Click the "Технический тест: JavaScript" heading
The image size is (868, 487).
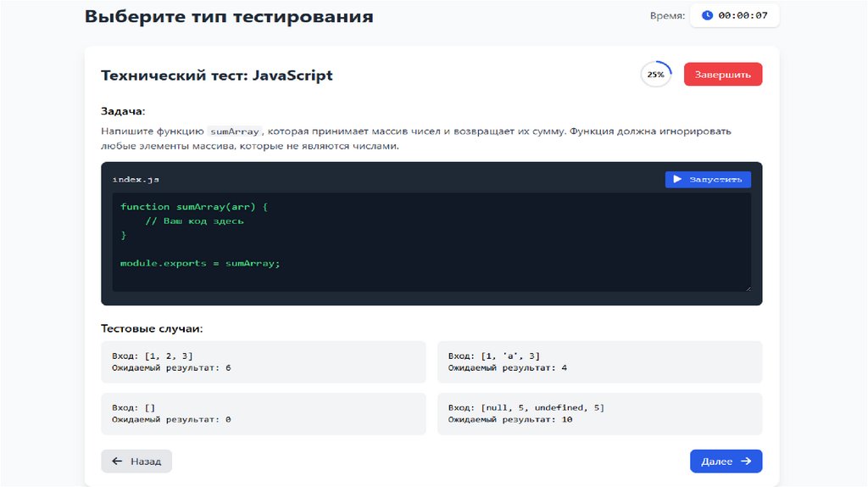[x=217, y=76]
